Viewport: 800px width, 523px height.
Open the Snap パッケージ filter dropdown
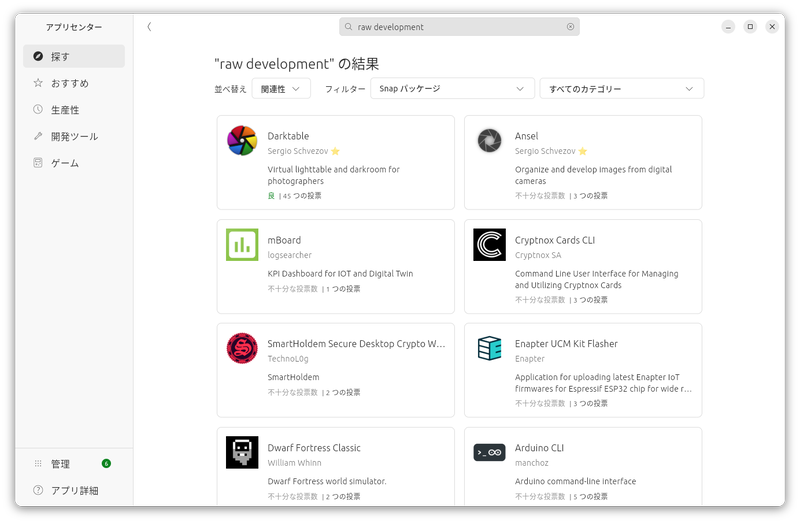452,89
